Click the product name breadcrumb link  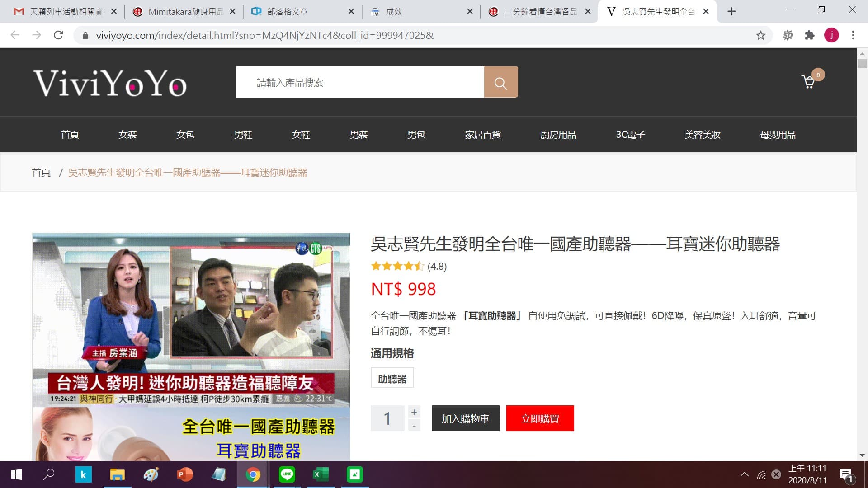click(188, 173)
